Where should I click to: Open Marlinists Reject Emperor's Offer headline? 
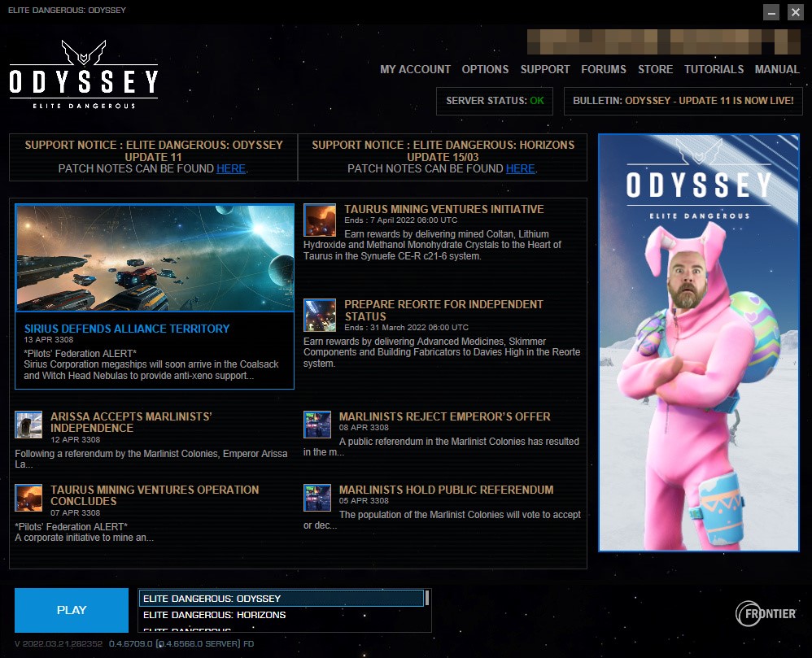point(444,416)
